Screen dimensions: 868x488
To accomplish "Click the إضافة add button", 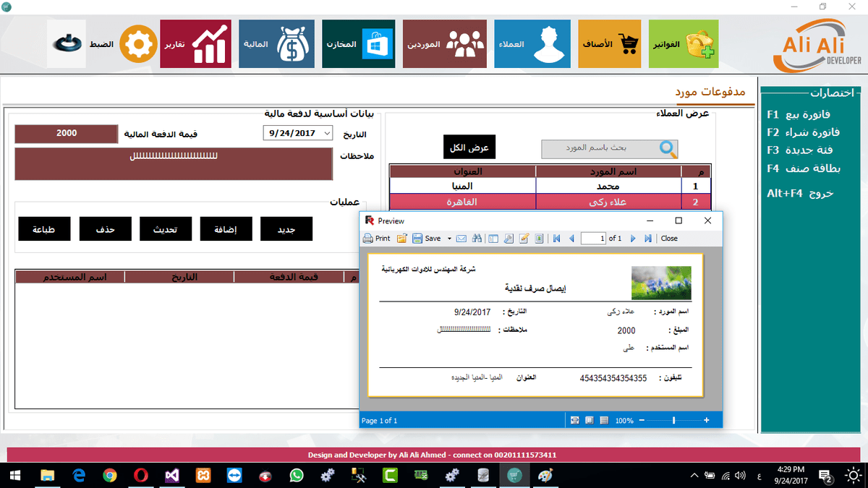I will (226, 229).
